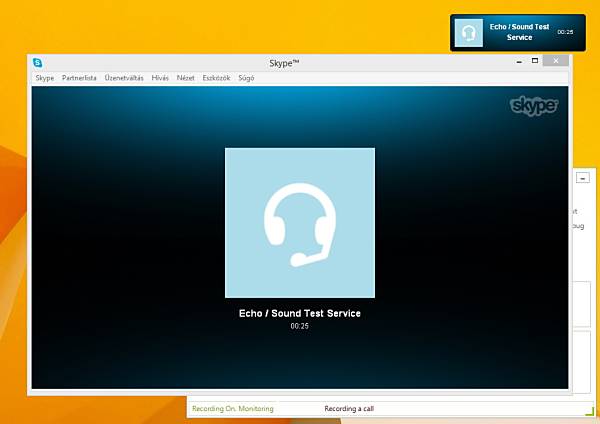The image size is (600, 424).
Task: Open the Eszközök menu
Action: (x=216, y=78)
